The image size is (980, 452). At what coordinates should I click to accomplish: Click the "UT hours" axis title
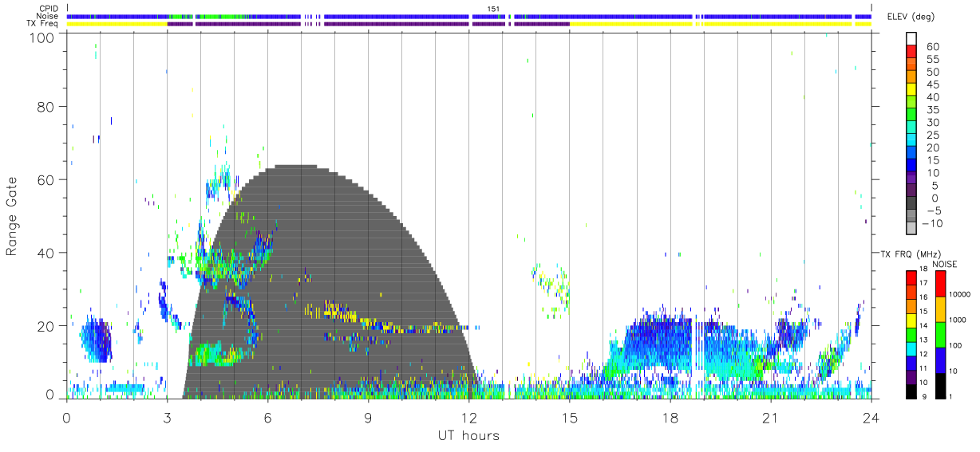click(x=468, y=435)
